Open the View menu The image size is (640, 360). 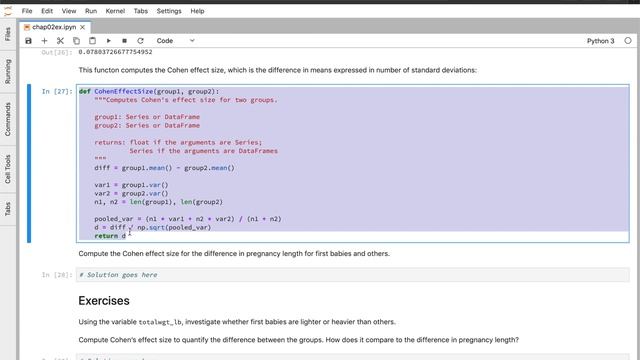coord(69,11)
